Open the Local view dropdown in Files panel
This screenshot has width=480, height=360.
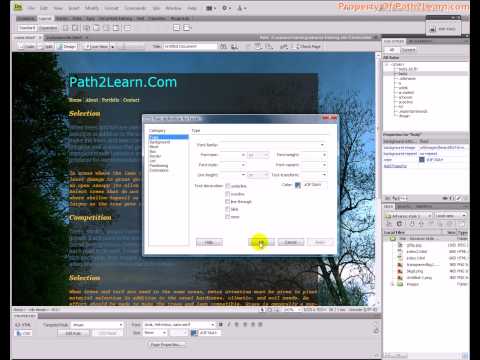[x=451, y=216]
